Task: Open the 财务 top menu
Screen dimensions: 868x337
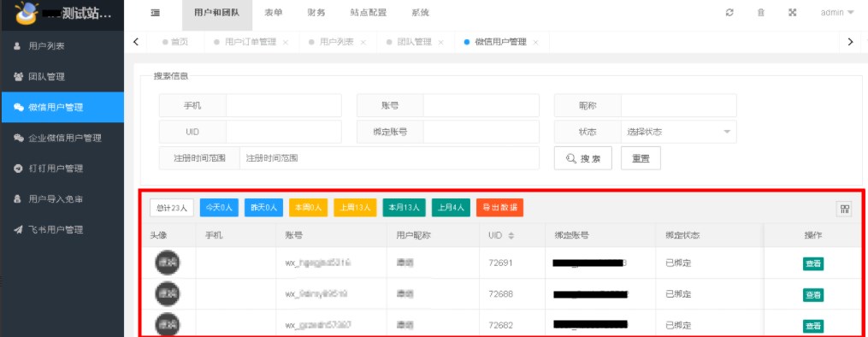Action: 316,13
